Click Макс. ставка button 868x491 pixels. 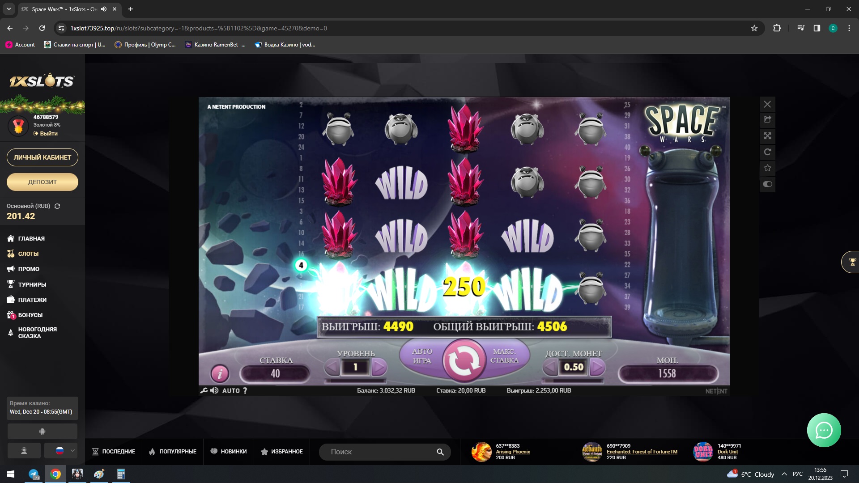pyautogui.click(x=504, y=356)
